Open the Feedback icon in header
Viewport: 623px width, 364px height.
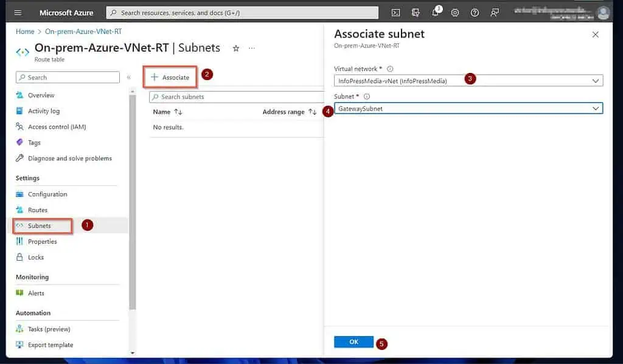pyautogui.click(x=495, y=13)
